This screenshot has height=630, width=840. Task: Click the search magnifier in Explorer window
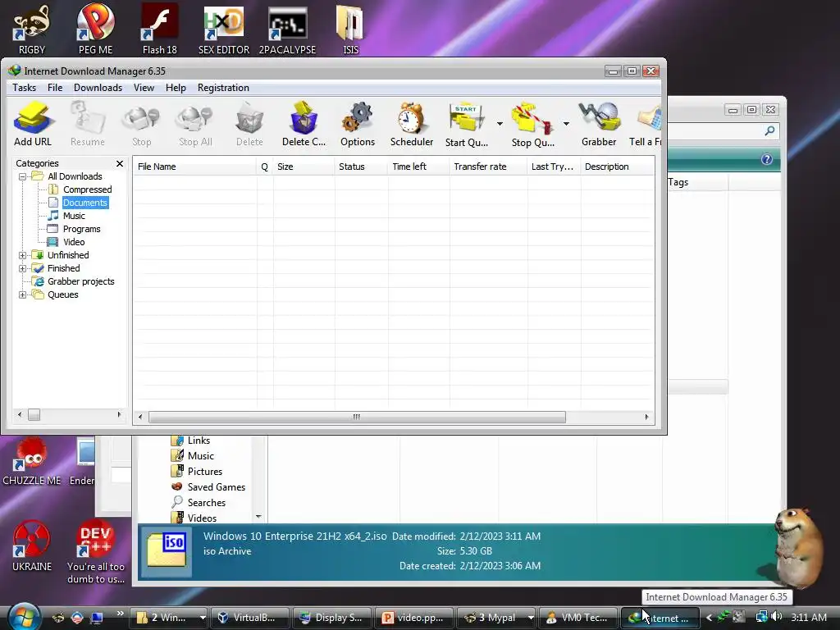tap(769, 130)
